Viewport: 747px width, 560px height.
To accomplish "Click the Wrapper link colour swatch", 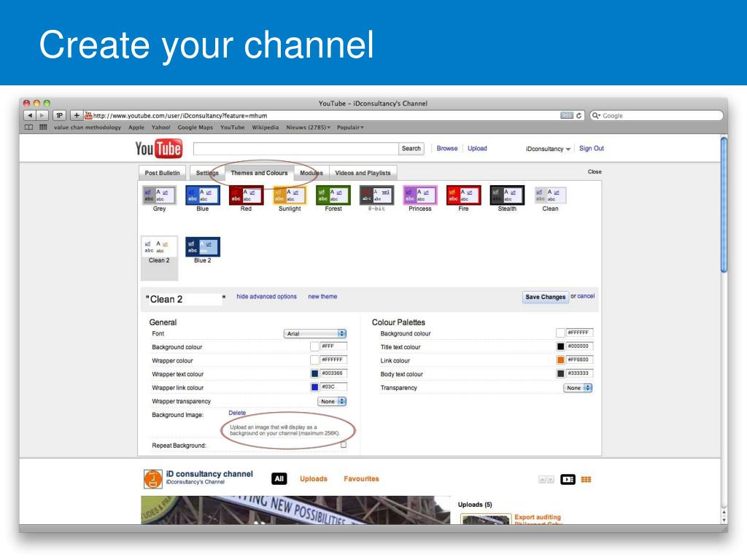I will coord(314,387).
